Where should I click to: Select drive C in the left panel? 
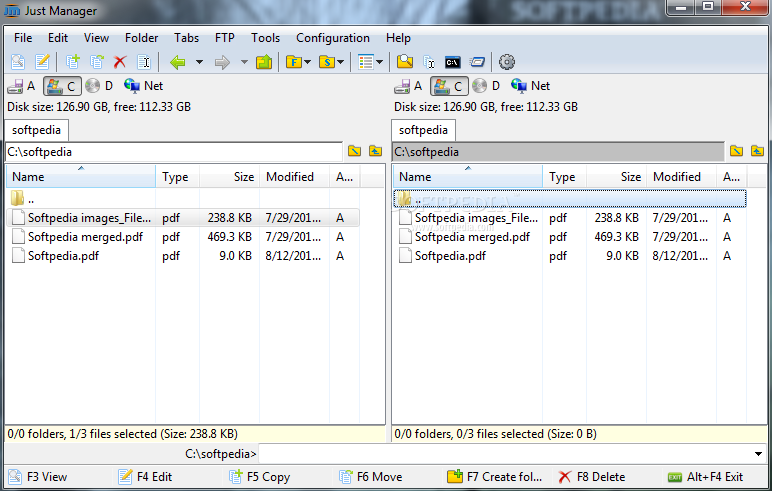62,86
